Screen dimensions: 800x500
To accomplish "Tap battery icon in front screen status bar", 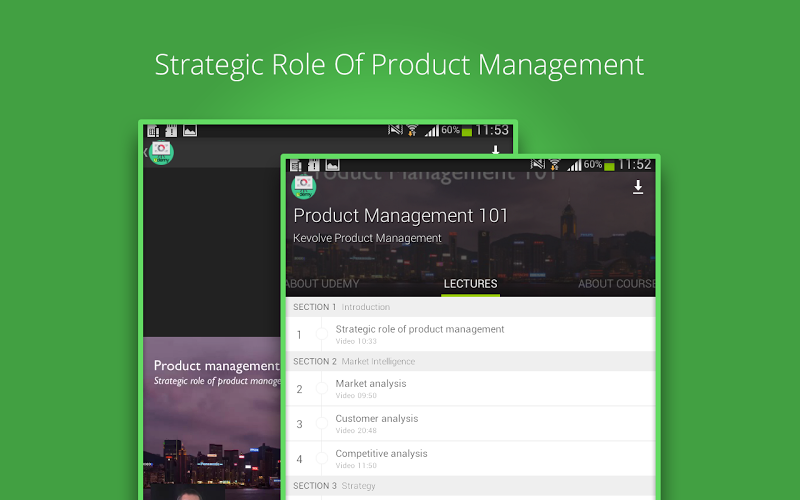I will pos(609,166).
